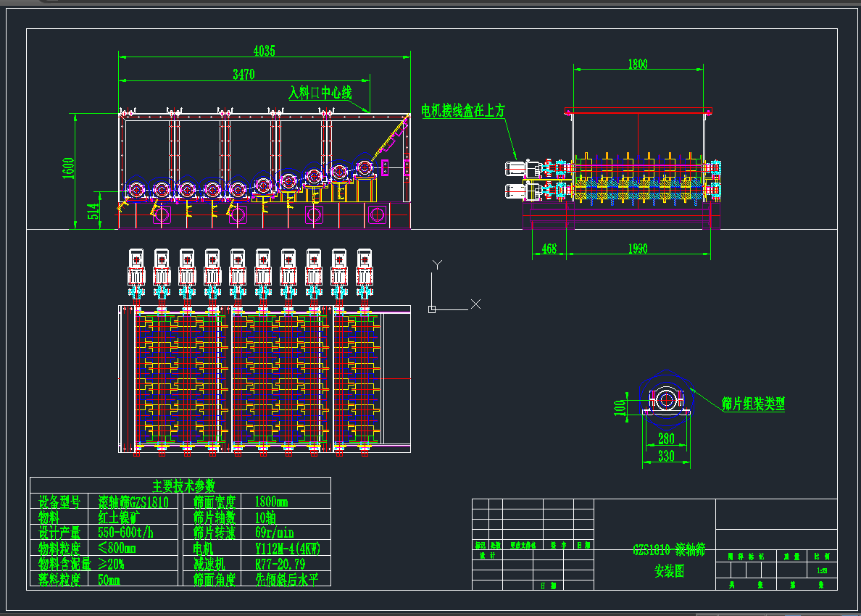Select the 3470 dimension text

click(244, 74)
